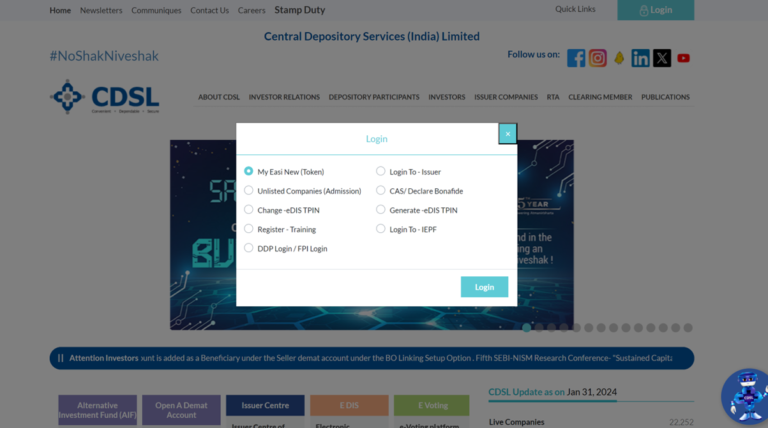Image resolution: width=768 pixels, height=428 pixels.
Task: Click the scrolling investor notice text
Action: (407, 358)
